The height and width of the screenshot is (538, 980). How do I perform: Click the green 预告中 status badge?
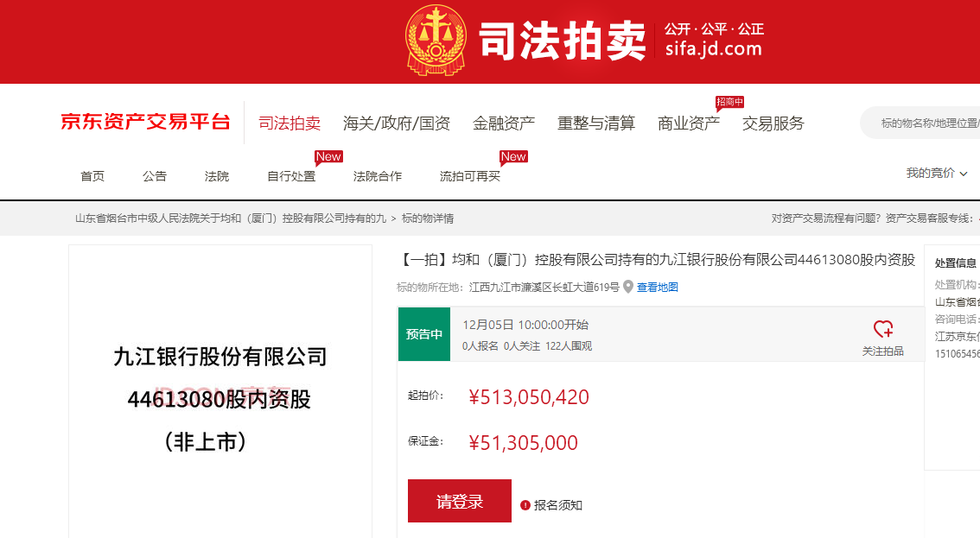(x=424, y=334)
